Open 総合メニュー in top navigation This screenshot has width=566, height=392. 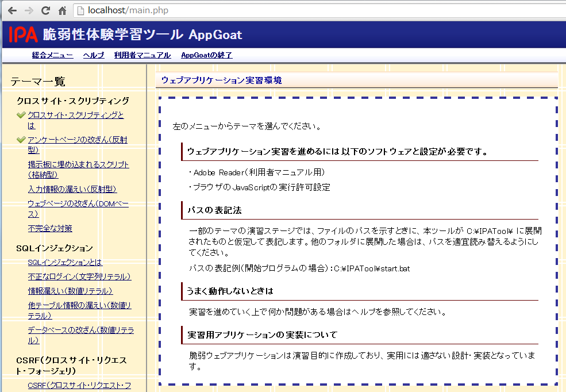(x=52, y=55)
